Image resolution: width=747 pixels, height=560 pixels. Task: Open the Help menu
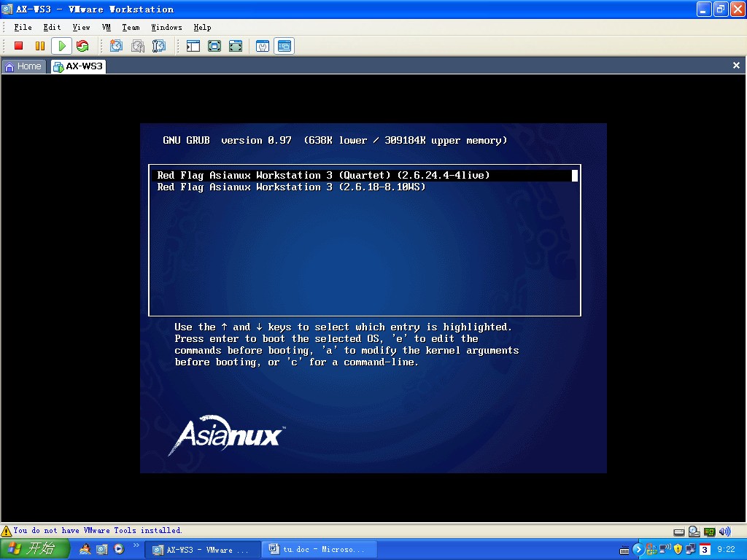[x=203, y=27]
